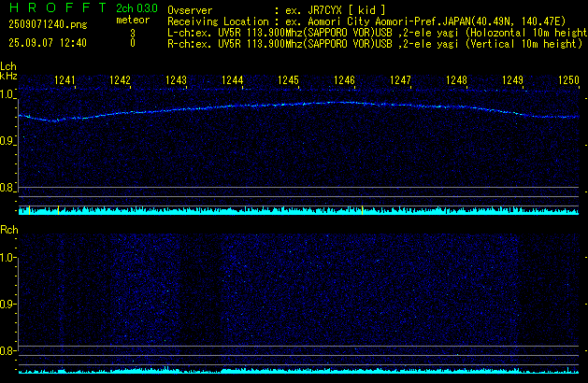Click the 1247 time tick label
The width and height of the screenshot is (588, 383).
point(400,80)
